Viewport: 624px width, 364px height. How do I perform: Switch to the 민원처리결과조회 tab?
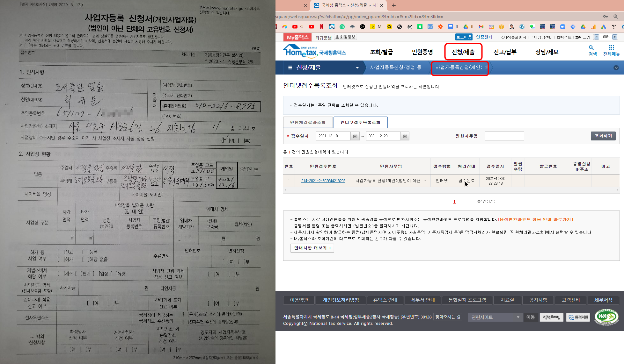pyautogui.click(x=308, y=122)
